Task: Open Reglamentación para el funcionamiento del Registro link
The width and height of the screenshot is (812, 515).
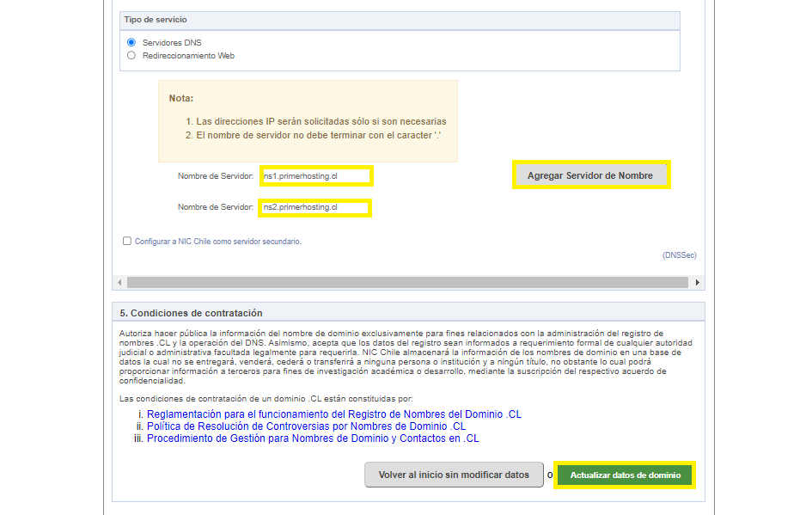Action: (333, 414)
